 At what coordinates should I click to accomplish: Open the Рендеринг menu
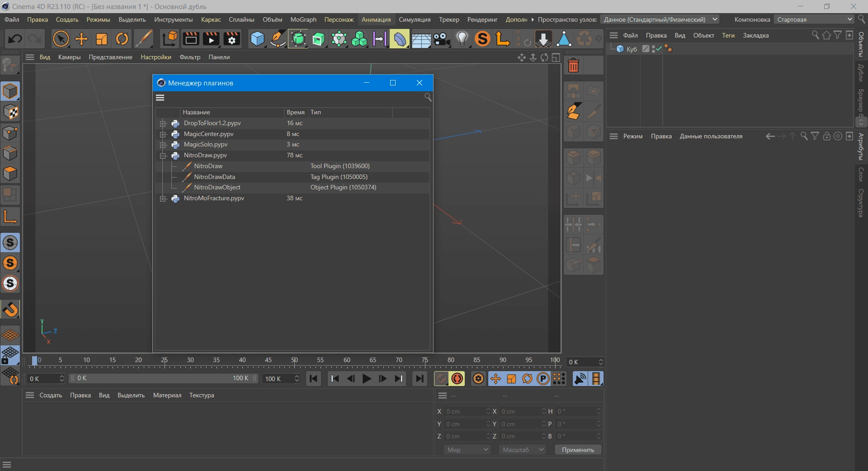tap(482, 19)
